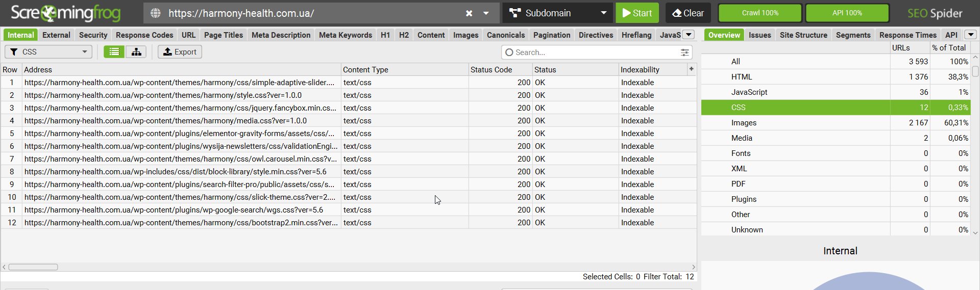This screenshot has height=290, width=980.
Task: Show more left tabs overflow arrow
Action: point(689,35)
